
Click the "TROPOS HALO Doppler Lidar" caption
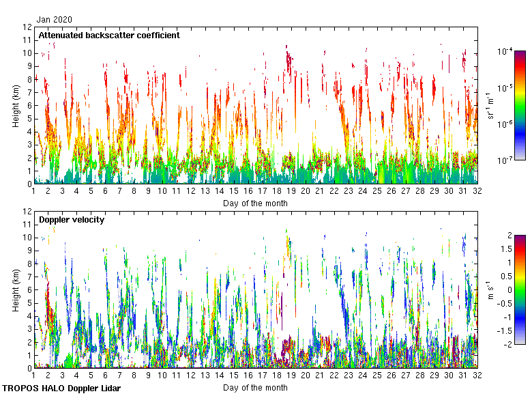pyautogui.click(x=61, y=388)
